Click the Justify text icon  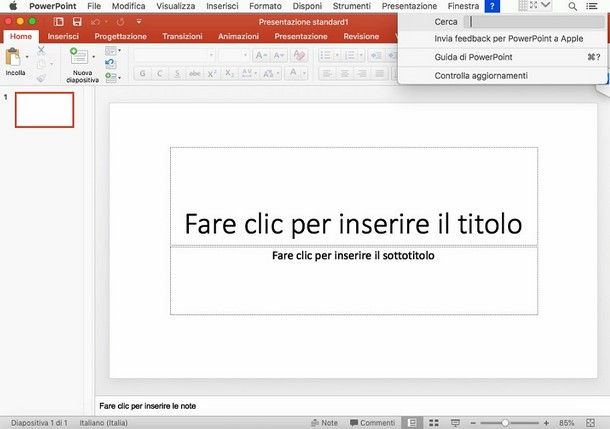(380, 74)
